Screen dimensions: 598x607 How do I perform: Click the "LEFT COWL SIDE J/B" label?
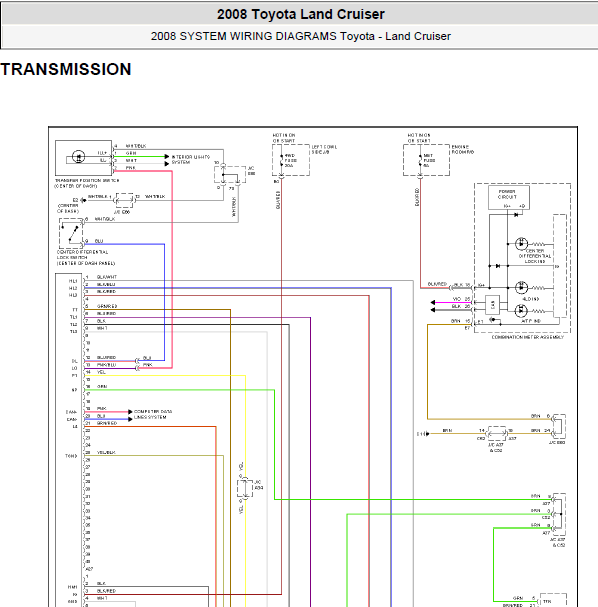coord(324,149)
